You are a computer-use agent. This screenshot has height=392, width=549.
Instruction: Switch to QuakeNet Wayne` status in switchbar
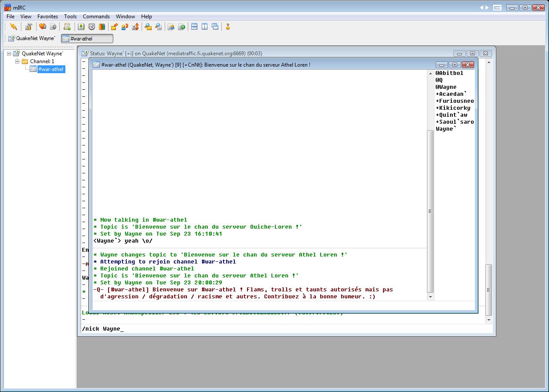click(32, 38)
